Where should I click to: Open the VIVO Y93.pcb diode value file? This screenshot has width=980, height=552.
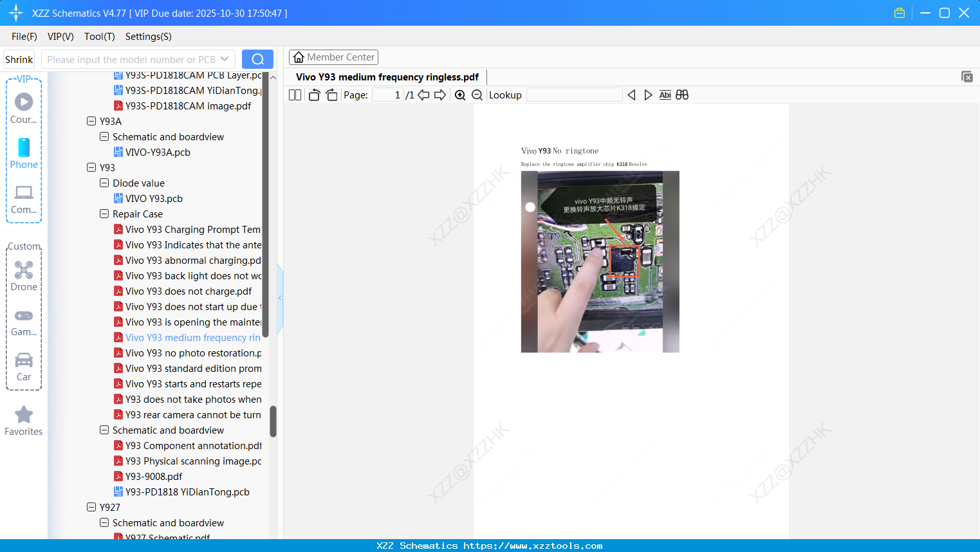[154, 199]
